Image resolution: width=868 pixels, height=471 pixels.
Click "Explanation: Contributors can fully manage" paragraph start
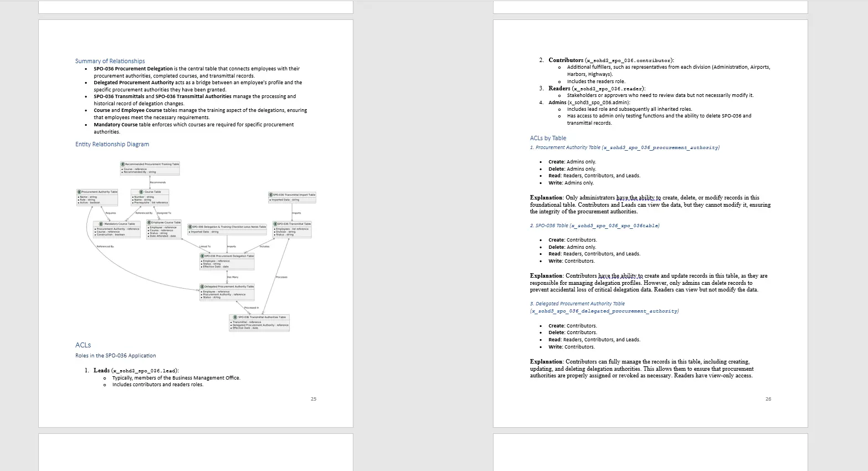coord(585,362)
